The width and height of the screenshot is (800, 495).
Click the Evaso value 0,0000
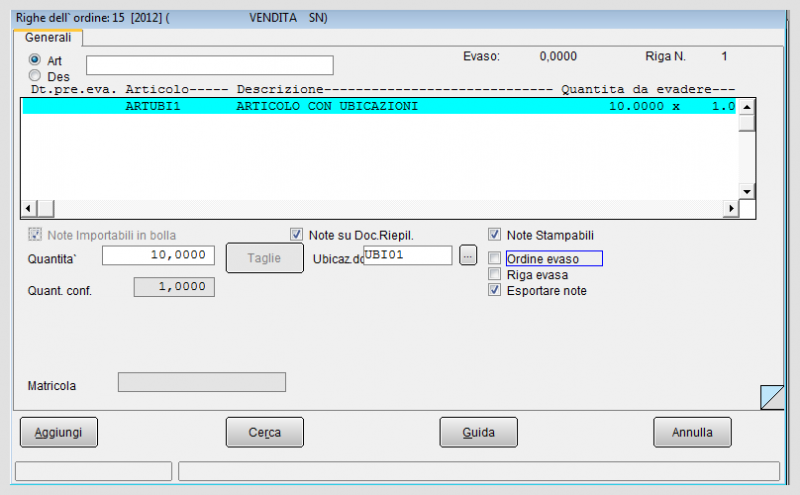pos(558,56)
